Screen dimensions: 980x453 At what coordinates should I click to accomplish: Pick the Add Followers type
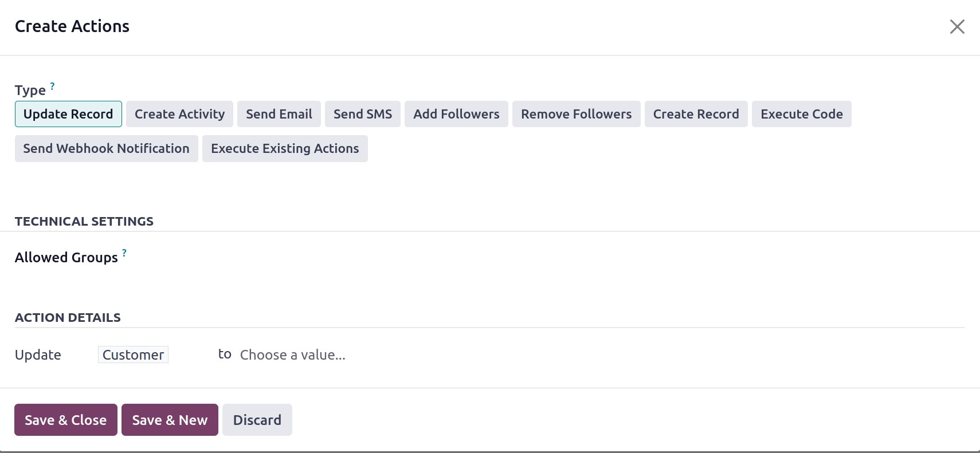[x=456, y=114]
